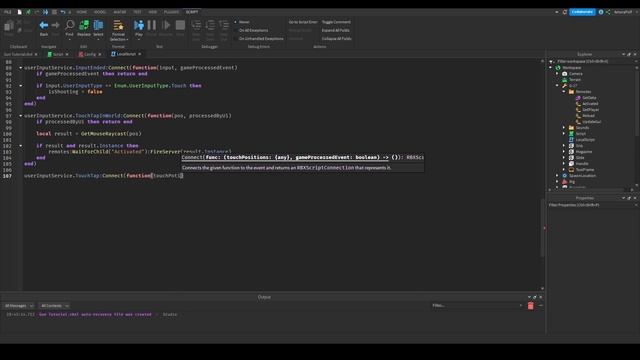640x360 pixels.
Task: Open the Find tool in ribbon
Action: coord(70,25)
